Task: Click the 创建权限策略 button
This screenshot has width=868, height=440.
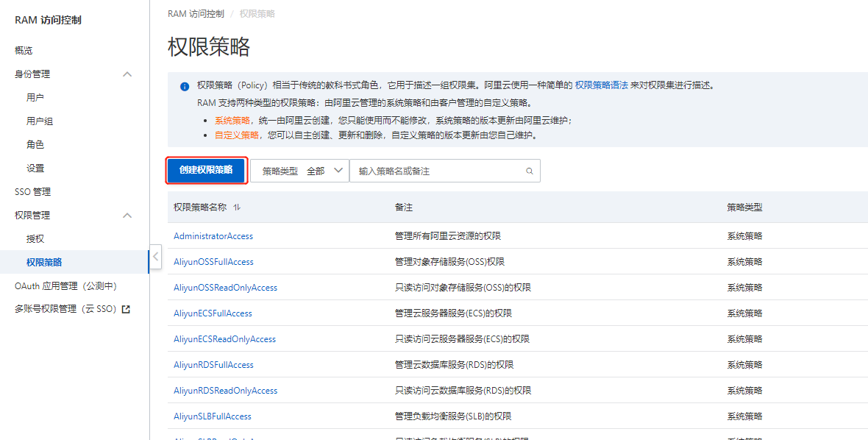Action: (206, 170)
